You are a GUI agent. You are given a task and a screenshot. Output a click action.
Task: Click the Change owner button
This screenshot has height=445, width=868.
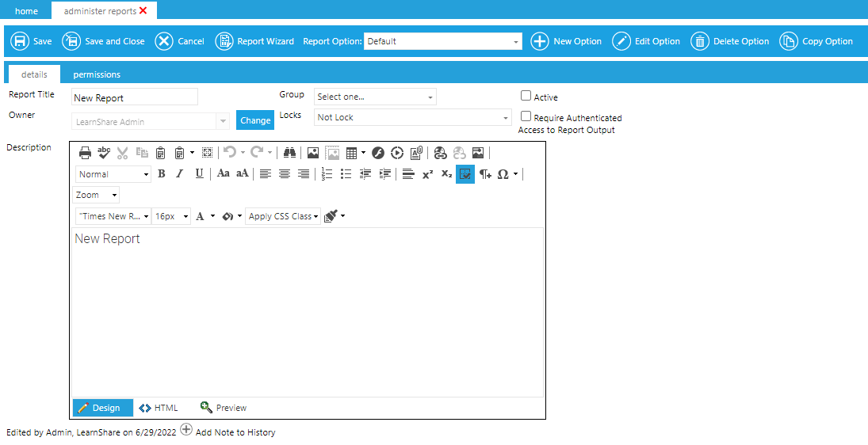click(x=255, y=120)
